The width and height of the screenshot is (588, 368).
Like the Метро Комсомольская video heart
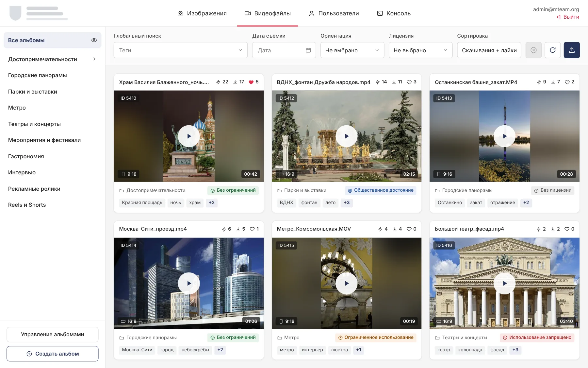point(409,229)
